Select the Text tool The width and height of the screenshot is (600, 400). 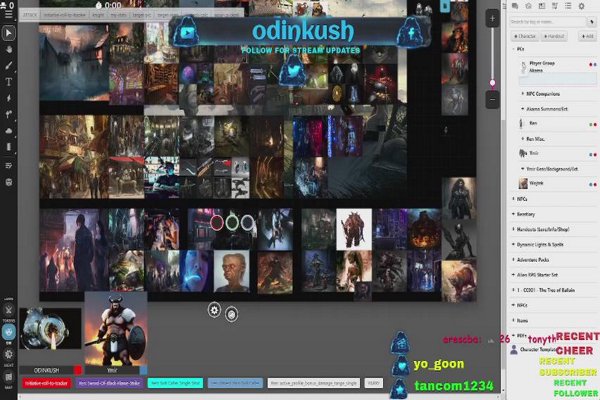tap(8, 82)
